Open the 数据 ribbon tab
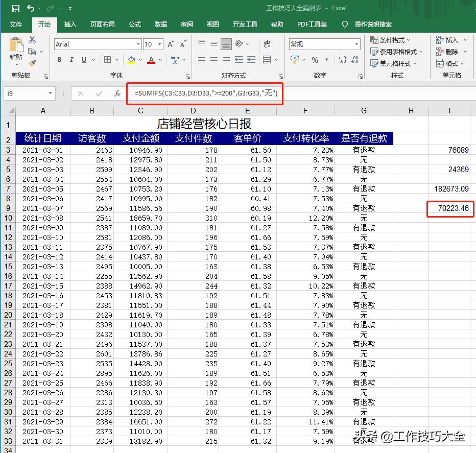Image resolution: width=476 pixels, height=453 pixels. (x=160, y=24)
